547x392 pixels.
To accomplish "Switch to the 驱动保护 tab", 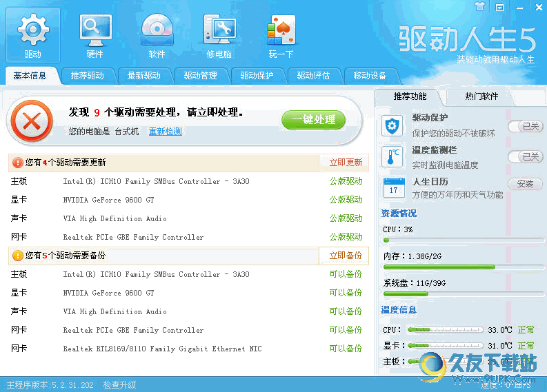I will 257,76.
